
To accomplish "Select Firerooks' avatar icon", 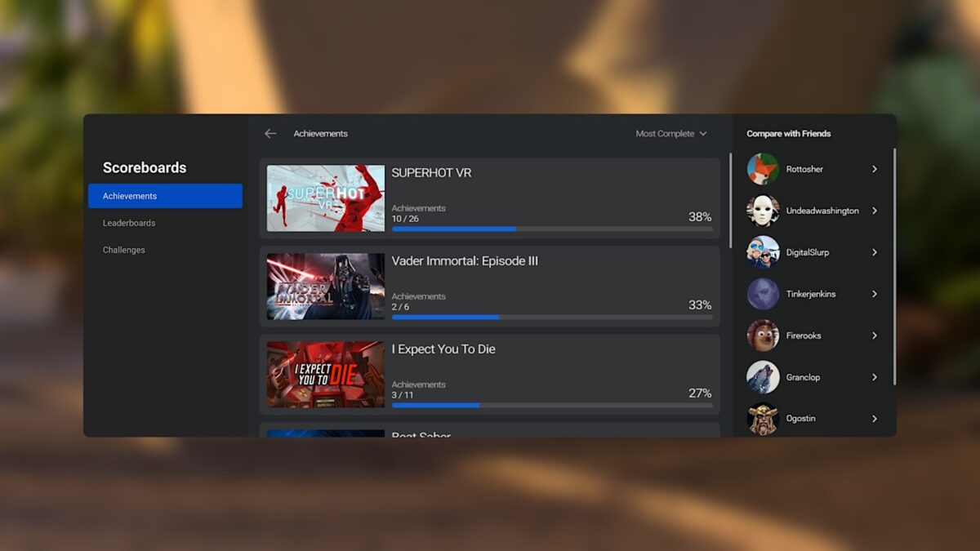I will coord(763,335).
